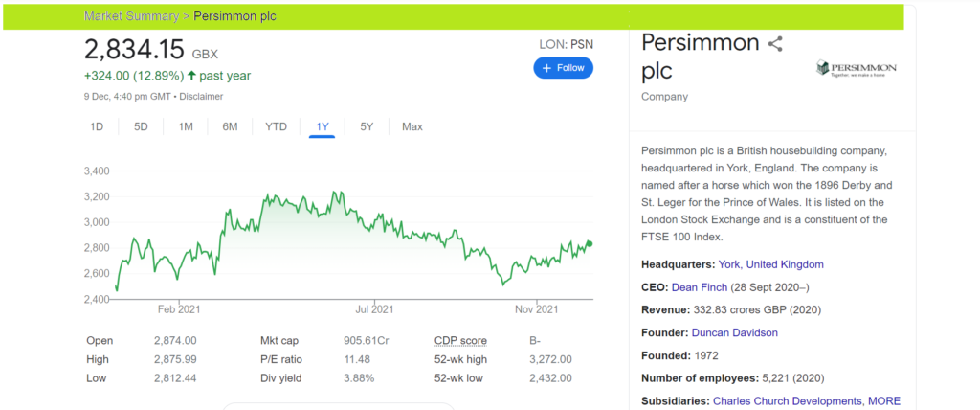Image resolution: width=980 pixels, height=410 pixels.
Task: Expand MORE subsidiaries
Action: tap(883, 400)
